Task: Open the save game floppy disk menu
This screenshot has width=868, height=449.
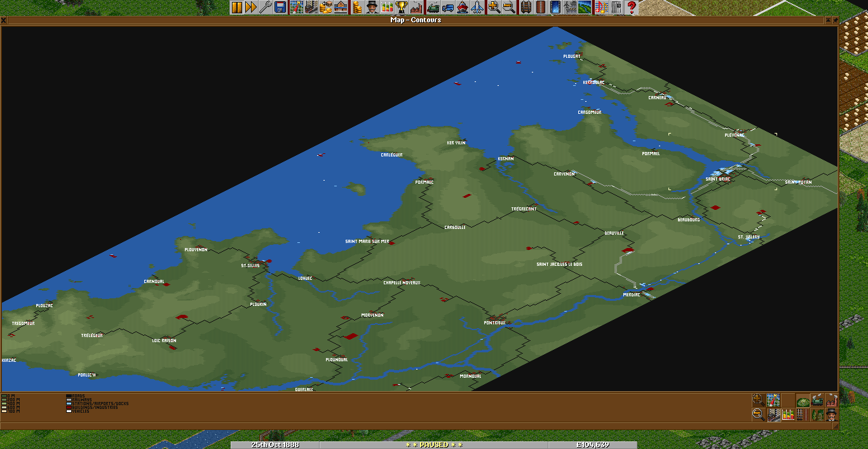Action: point(280,7)
